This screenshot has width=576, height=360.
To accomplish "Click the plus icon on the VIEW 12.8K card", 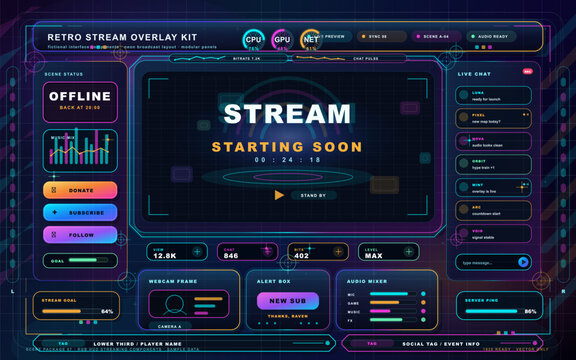I will [197, 252].
